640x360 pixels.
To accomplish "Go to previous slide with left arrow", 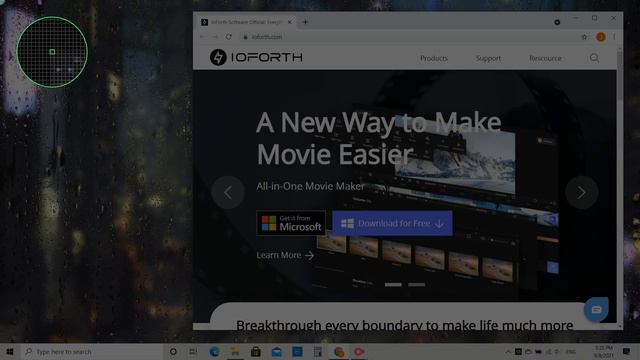I will tap(228, 193).
